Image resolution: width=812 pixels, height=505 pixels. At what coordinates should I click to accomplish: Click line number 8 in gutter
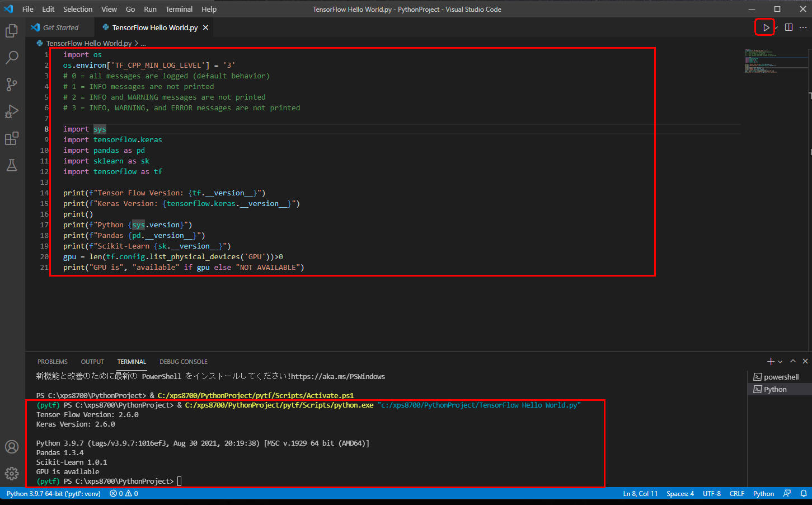click(46, 129)
